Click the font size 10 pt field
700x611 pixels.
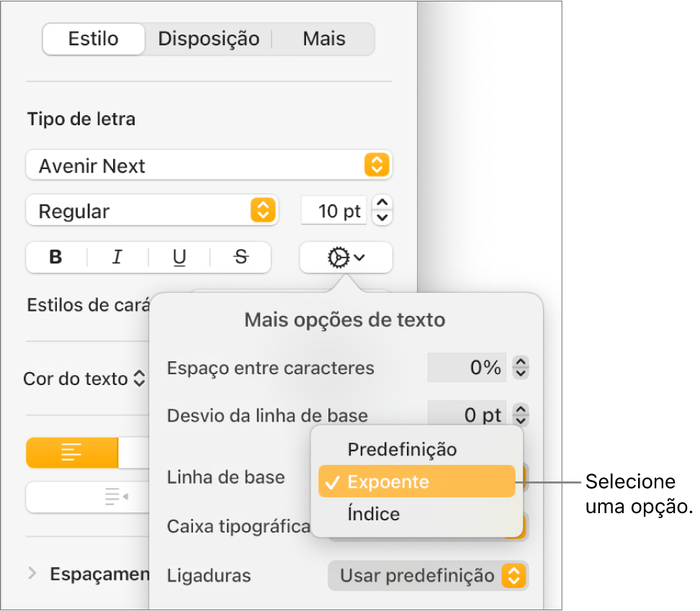click(333, 212)
